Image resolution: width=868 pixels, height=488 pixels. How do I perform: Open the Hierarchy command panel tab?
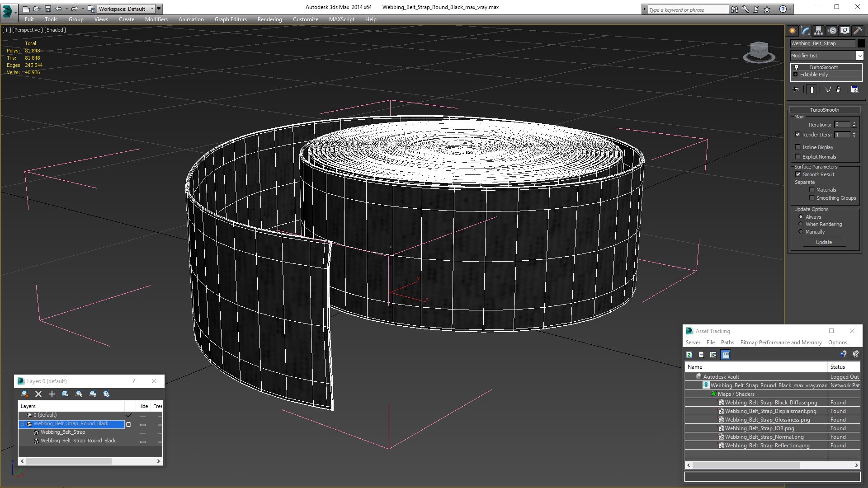coord(818,31)
